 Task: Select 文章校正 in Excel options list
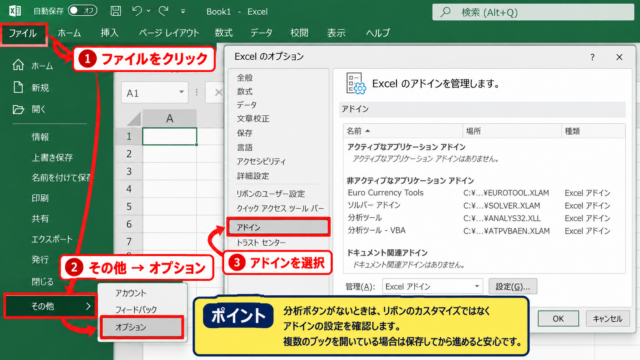pyautogui.click(x=253, y=119)
